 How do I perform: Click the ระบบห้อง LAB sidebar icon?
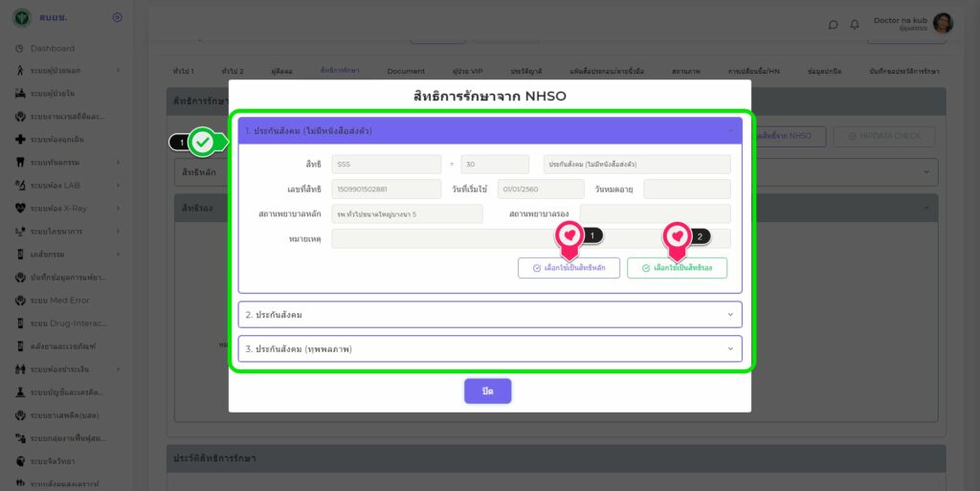click(20, 185)
